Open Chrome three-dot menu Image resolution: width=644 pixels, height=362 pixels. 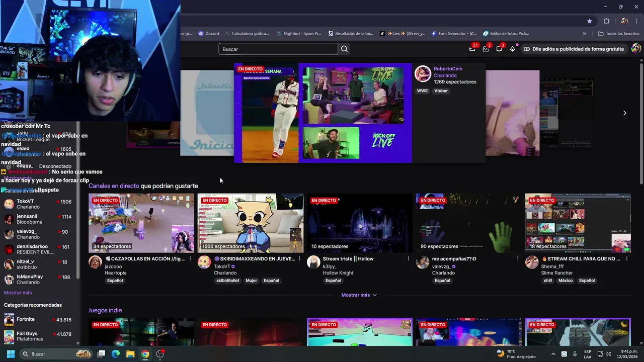637,21
